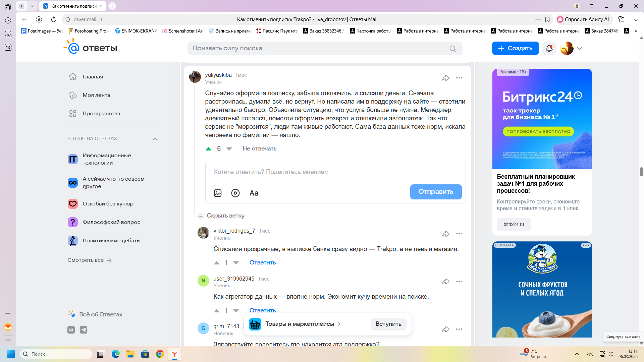Click the image attachment icon in the reply box
Viewport: 644px width, 362px height.
pos(218,193)
